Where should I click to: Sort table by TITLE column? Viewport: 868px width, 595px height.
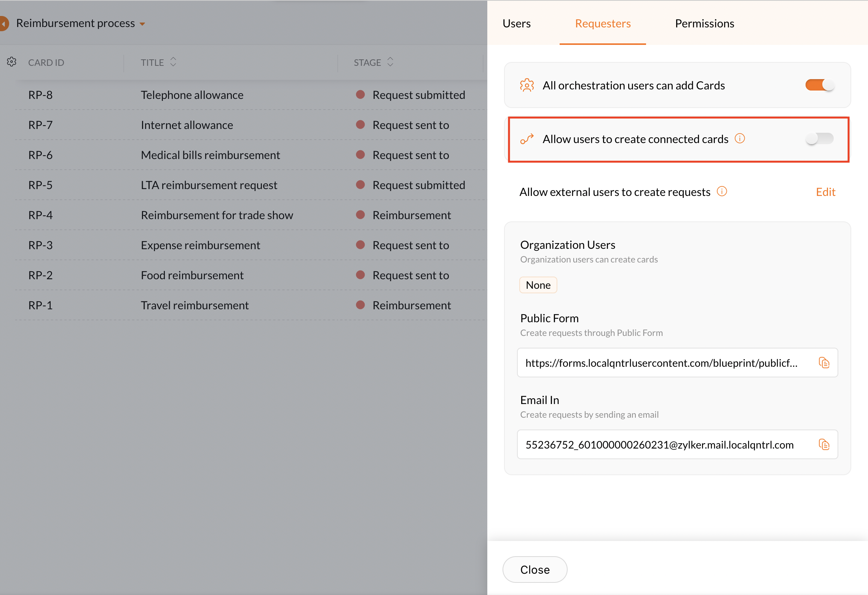coord(173,62)
